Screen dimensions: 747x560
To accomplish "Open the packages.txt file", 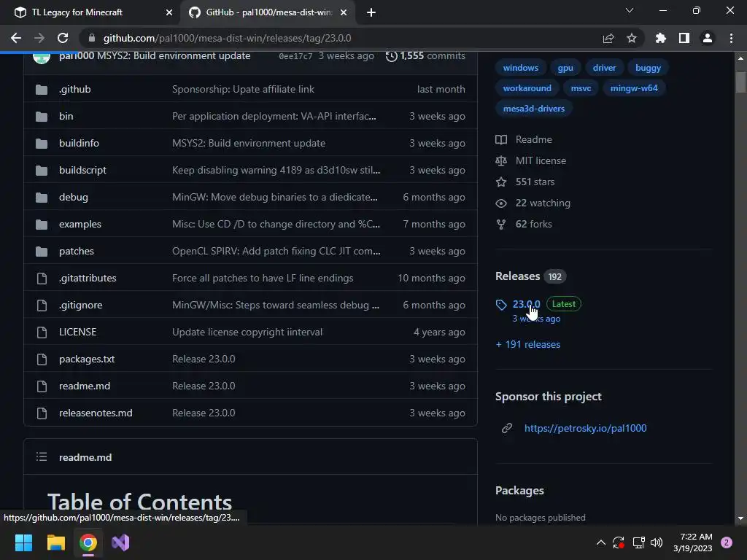I will click(x=87, y=359).
